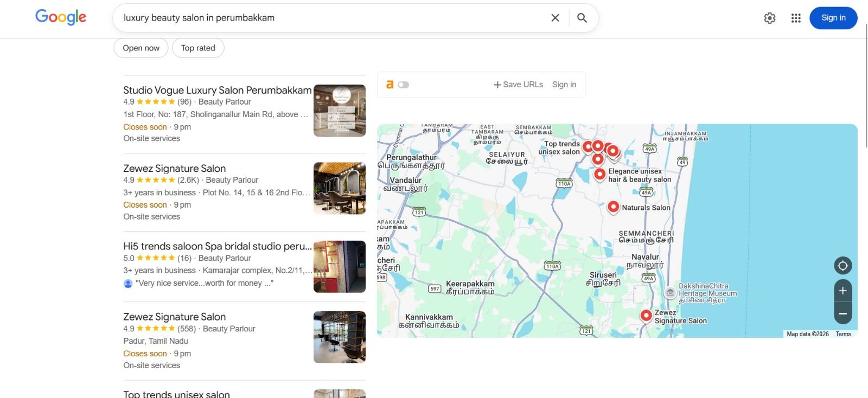The width and height of the screenshot is (868, 398).
Task: Click 'Kamarajar complex, No.2/11' address text
Action: click(x=258, y=271)
